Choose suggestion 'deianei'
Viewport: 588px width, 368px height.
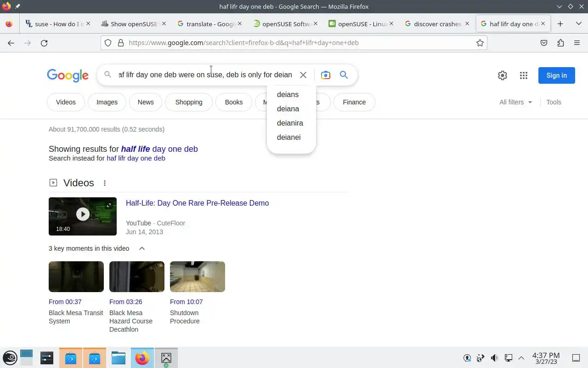click(x=291, y=137)
